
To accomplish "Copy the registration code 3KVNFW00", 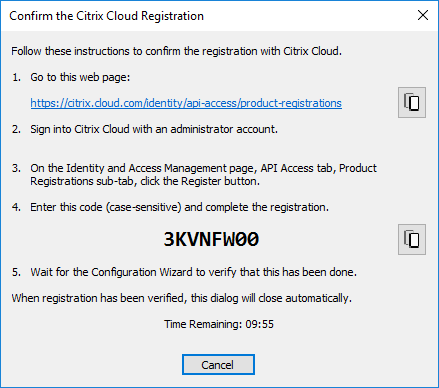I will (x=412, y=239).
